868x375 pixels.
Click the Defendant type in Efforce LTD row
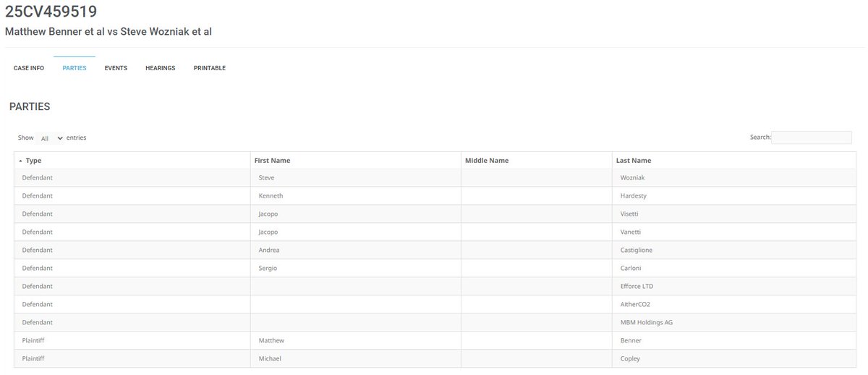pos(132,287)
